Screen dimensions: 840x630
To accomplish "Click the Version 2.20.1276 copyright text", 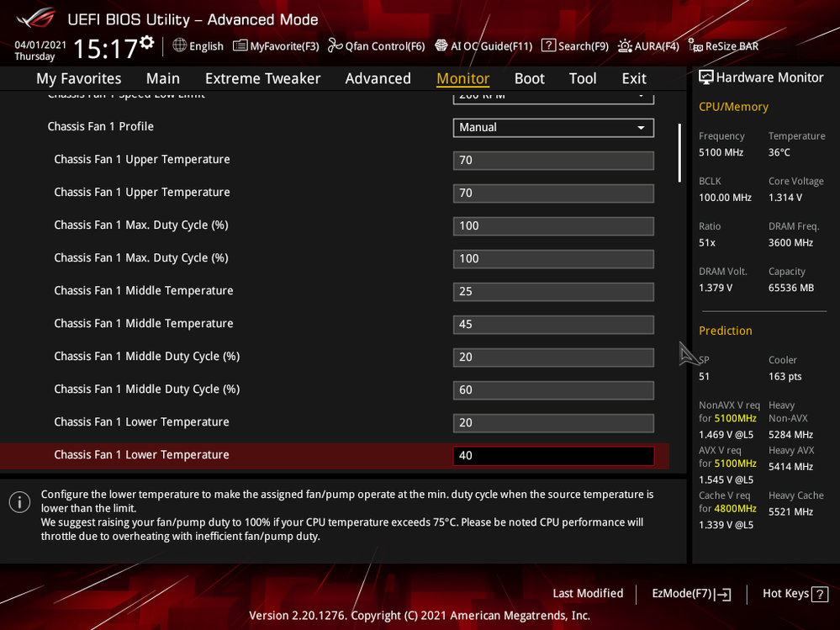I will coord(420,616).
